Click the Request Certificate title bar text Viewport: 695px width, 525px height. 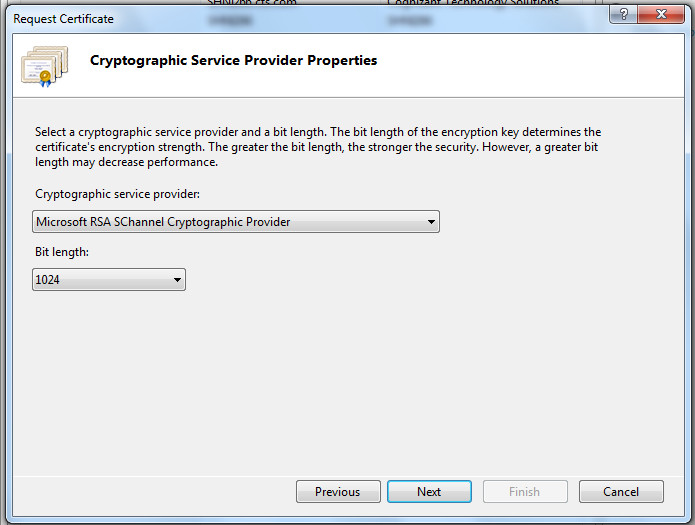63,19
